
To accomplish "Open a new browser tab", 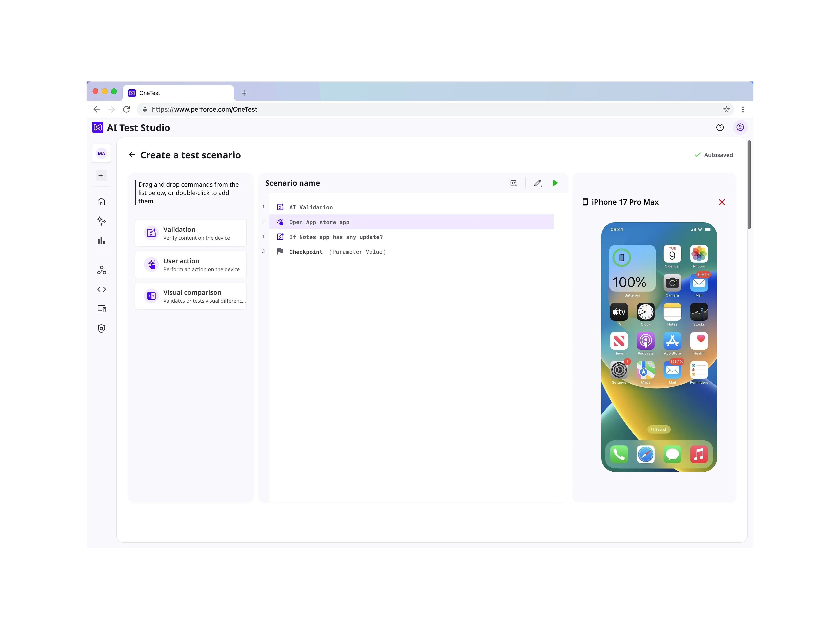I will (x=244, y=93).
